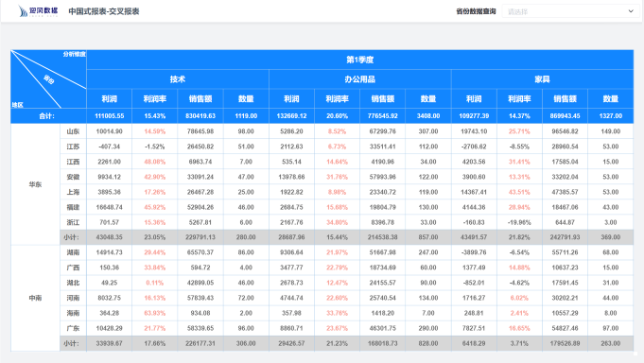The width and height of the screenshot is (644, 363).
Task: Click the 华东 region cell
Action: tap(35, 184)
